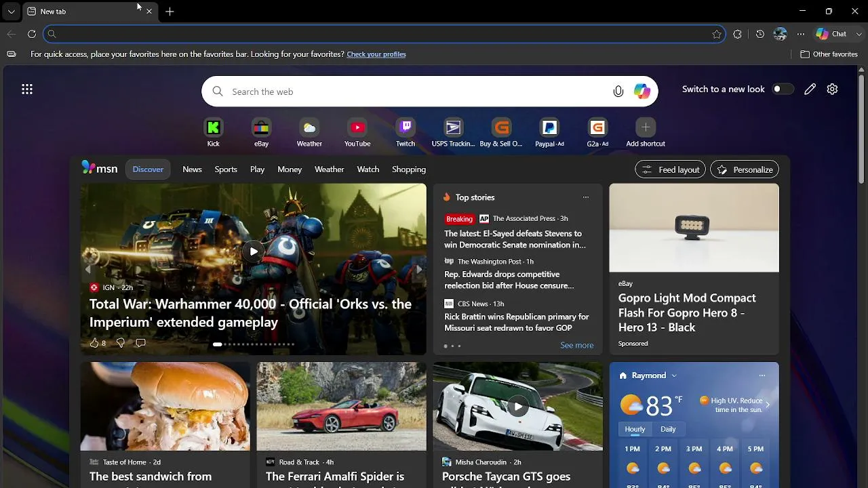868x488 pixels.
Task: Show the Daily forecast
Action: coord(668,429)
